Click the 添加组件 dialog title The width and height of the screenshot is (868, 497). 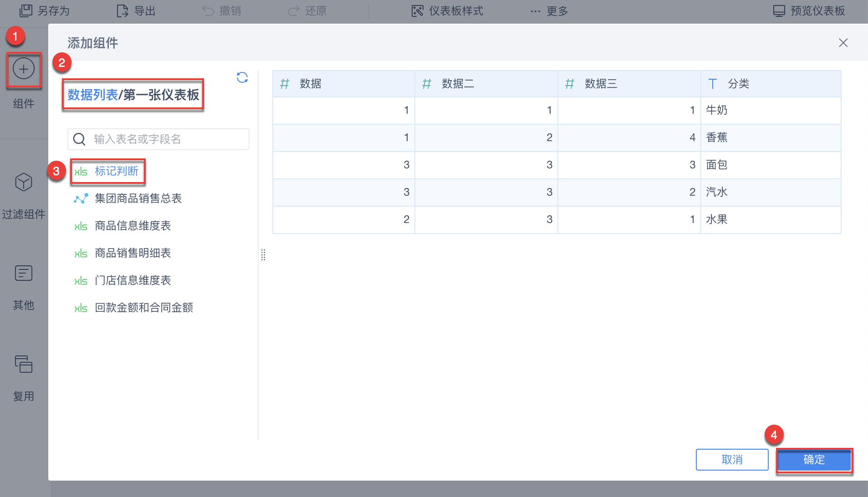(x=93, y=43)
